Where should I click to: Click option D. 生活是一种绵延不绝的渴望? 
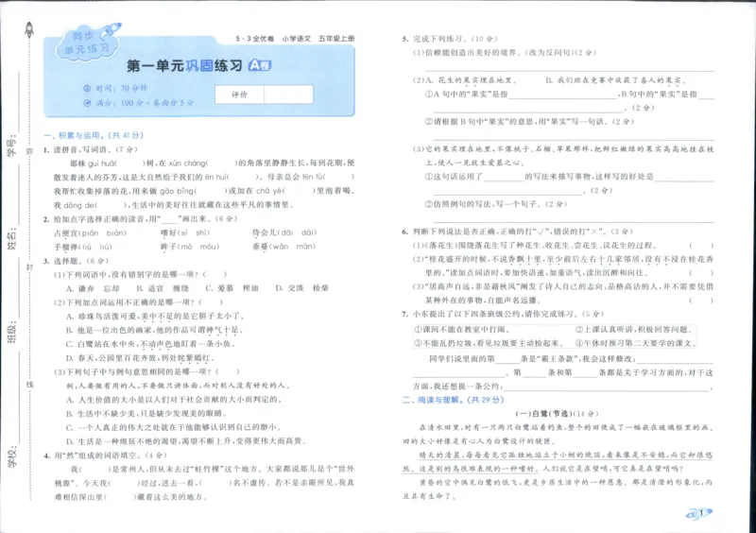pyautogui.click(x=185, y=441)
